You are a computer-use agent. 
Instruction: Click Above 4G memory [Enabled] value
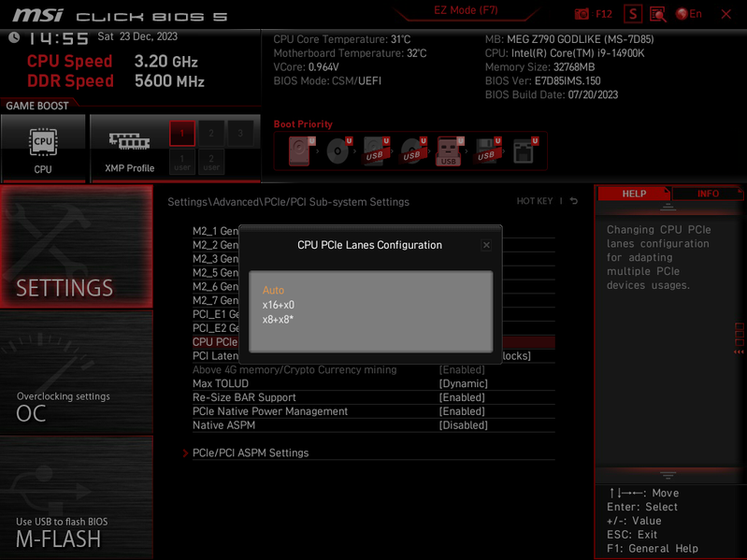point(462,369)
